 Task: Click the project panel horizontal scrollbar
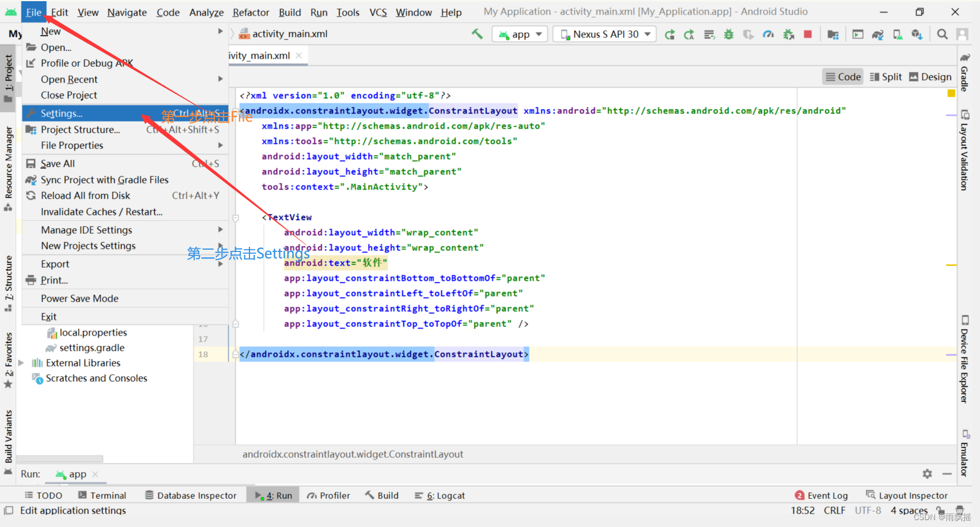click(x=60, y=459)
